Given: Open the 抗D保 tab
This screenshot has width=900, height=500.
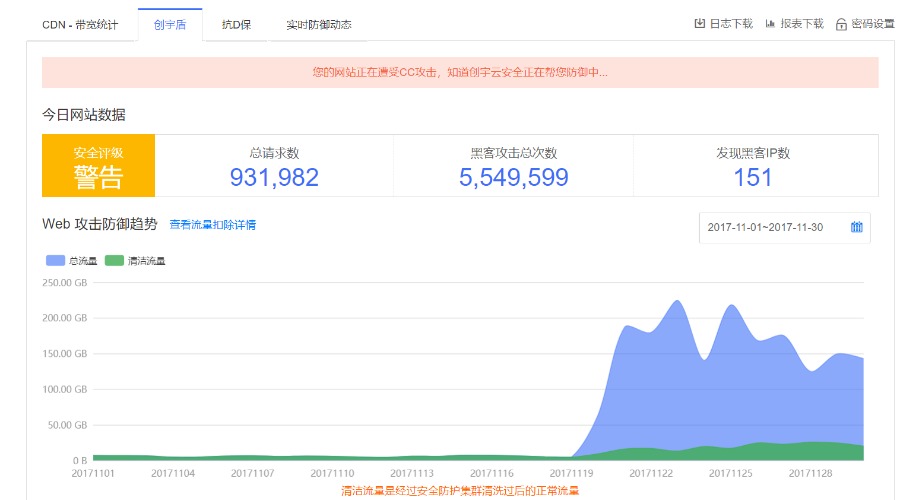Looking at the screenshot, I should 237,25.
